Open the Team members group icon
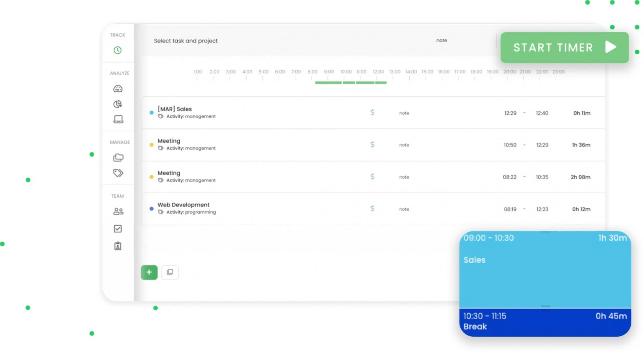The image size is (644, 353). pyautogui.click(x=117, y=211)
